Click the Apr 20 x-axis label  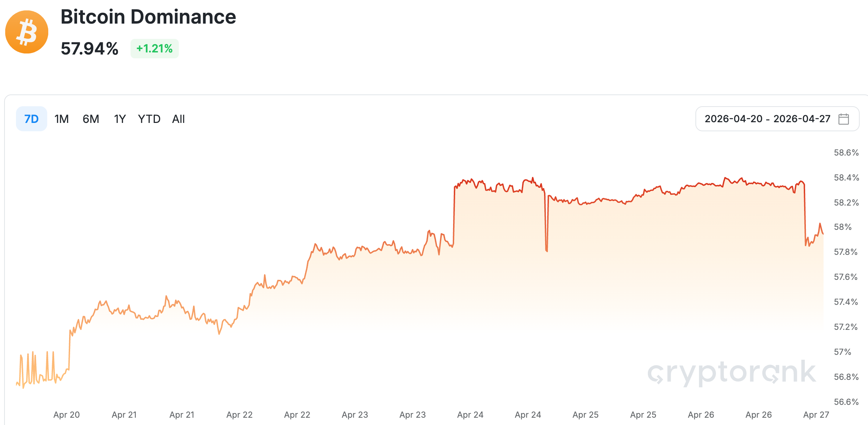tap(66, 415)
